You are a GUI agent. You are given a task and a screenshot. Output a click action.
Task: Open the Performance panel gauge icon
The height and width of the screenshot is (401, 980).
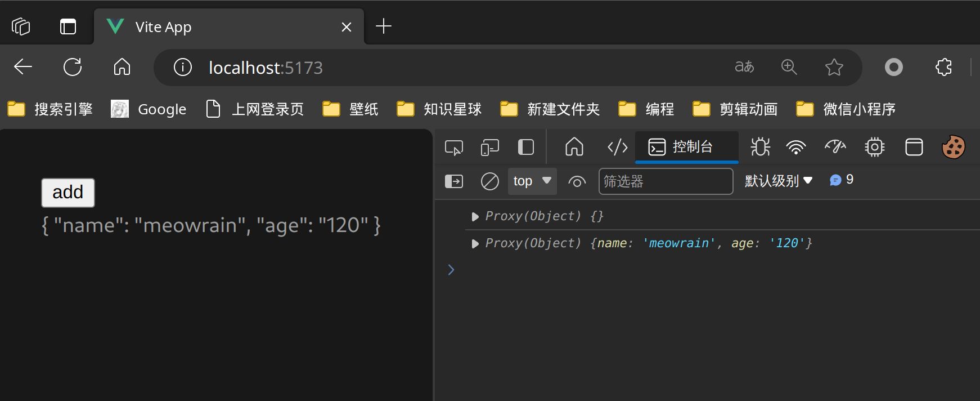pyautogui.click(x=835, y=147)
